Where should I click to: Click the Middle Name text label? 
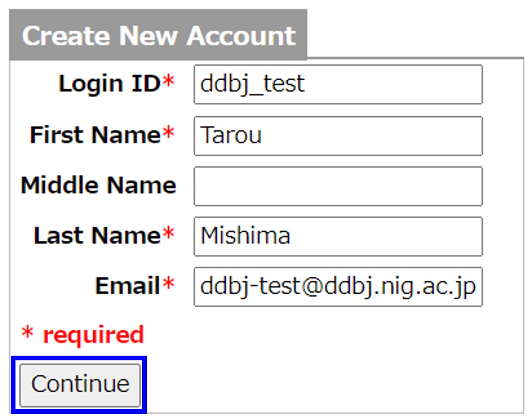(x=98, y=185)
